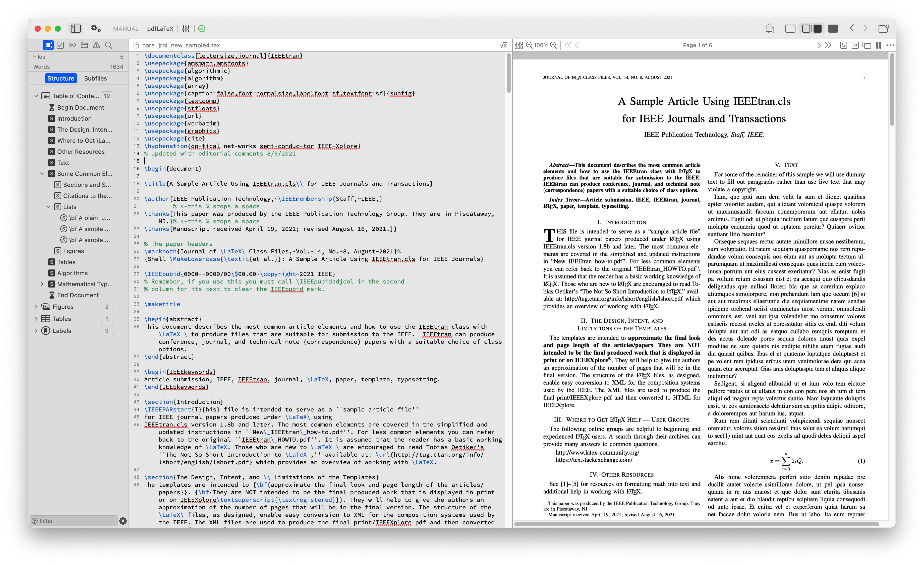The height and width of the screenshot is (565, 924).
Task: Open the PDF toolbar more options ellipsis
Action: [x=890, y=45]
